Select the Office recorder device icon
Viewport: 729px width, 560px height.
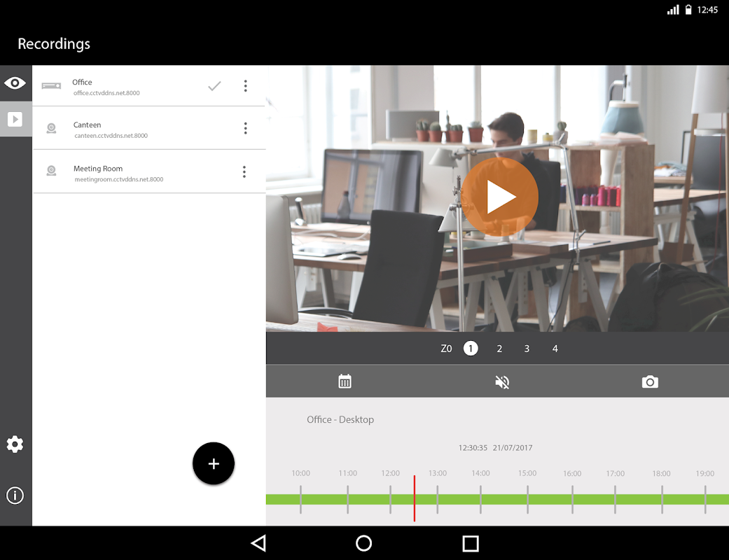click(x=51, y=85)
